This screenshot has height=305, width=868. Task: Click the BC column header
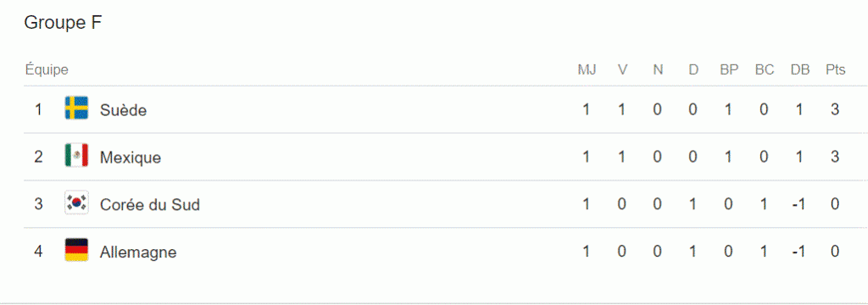(x=765, y=70)
